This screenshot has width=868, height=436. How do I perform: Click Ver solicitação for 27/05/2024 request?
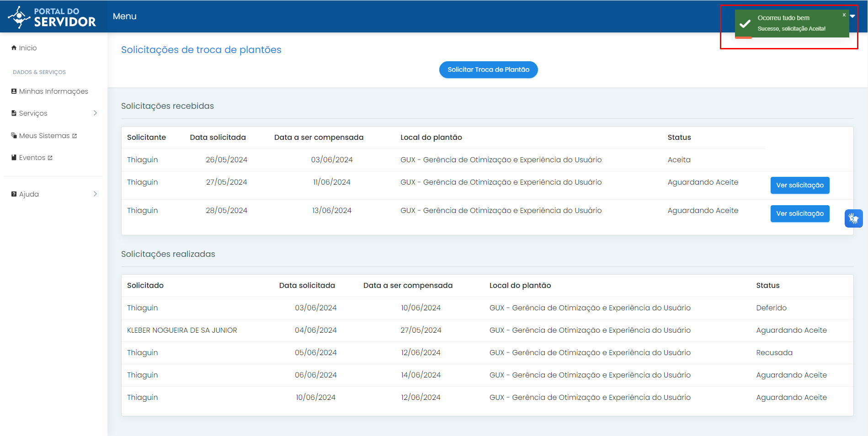[799, 185]
